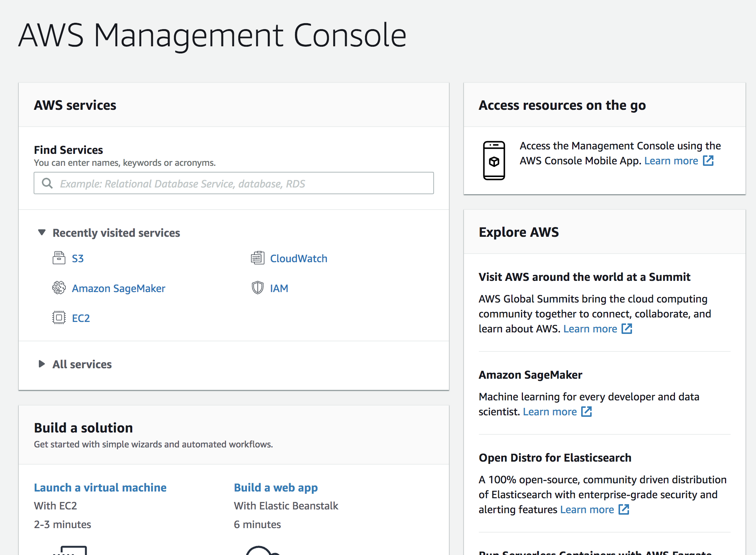The width and height of the screenshot is (756, 555).
Task: Click Launch a virtual machine link
Action: [x=100, y=487]
